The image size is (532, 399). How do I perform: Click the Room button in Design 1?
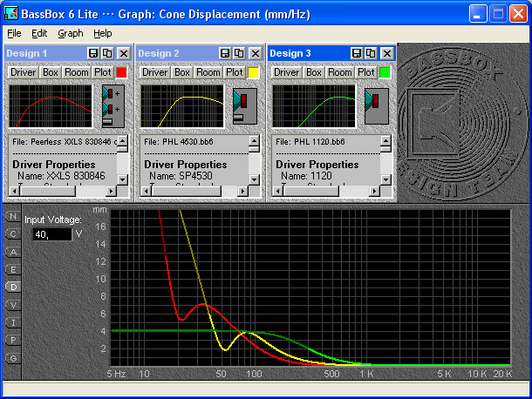77,72
